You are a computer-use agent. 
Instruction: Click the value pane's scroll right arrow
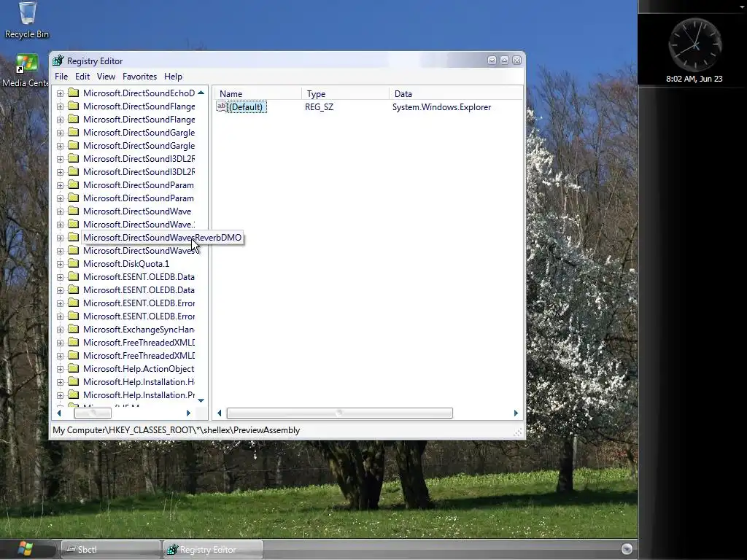[516, 413]
